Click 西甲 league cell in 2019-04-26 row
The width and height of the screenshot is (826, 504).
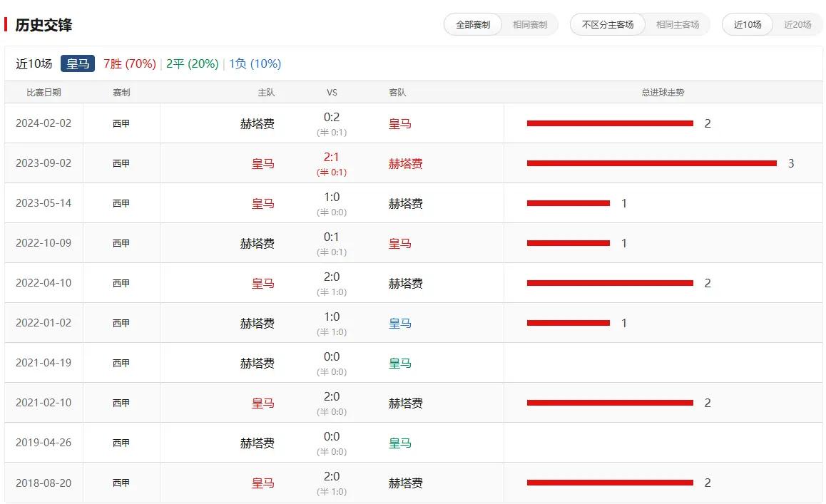(x=121, y=443)
